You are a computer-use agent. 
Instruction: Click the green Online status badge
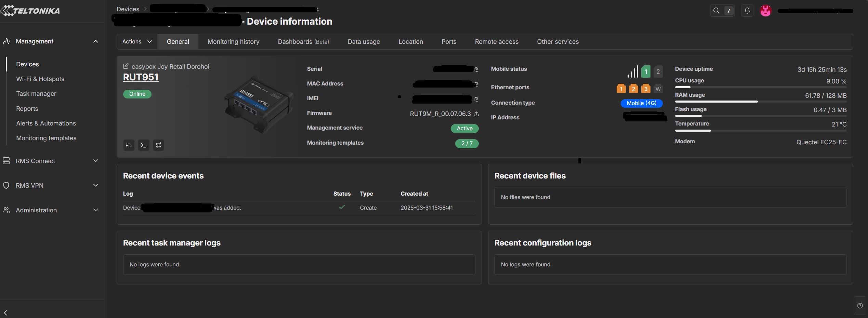point(137,94)
